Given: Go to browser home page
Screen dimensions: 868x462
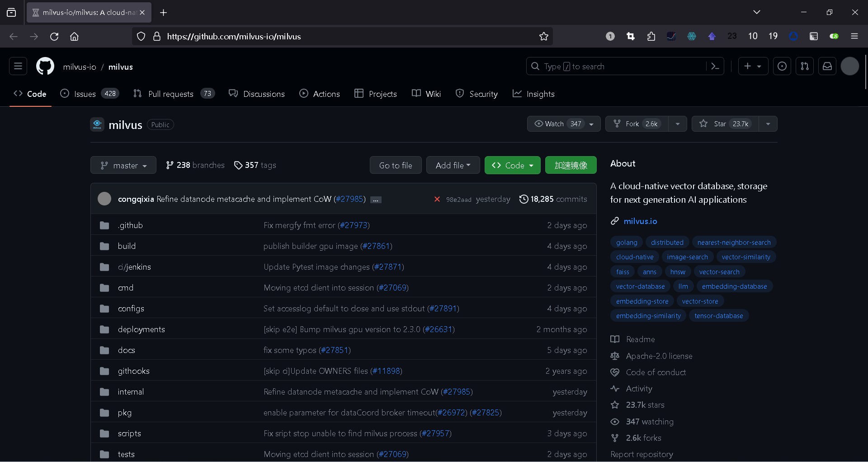Looking at the screenshot, I should pyautogui.click(x=75, y=37).
